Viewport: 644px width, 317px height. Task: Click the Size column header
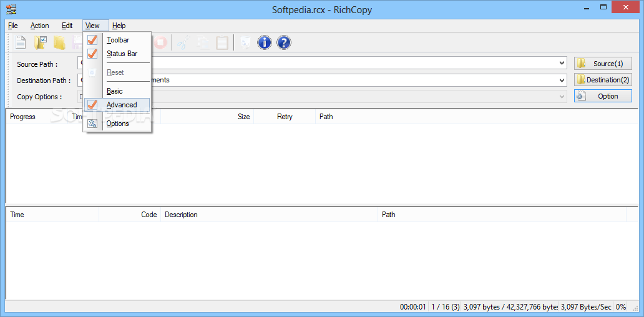point(207,117)
